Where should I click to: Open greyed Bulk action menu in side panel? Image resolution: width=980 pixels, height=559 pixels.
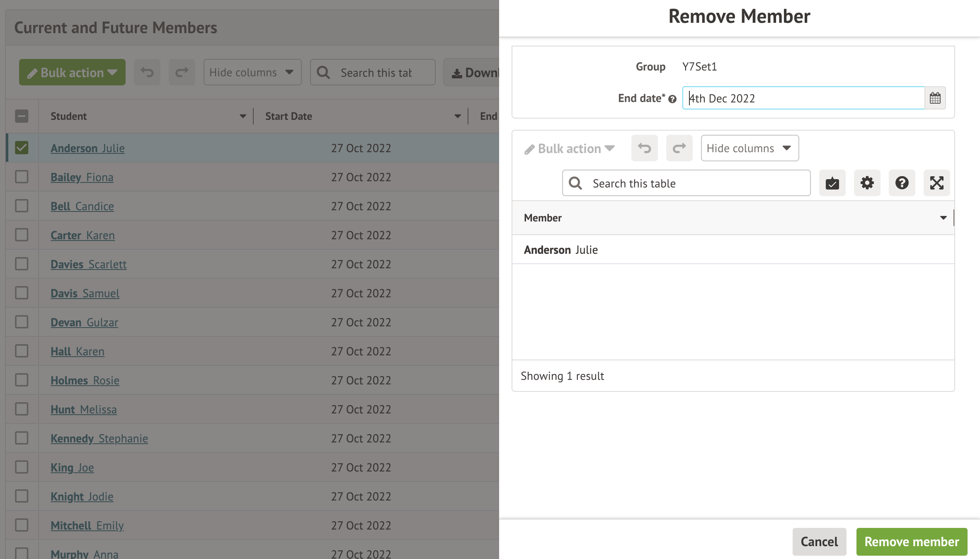pos(569,148)
